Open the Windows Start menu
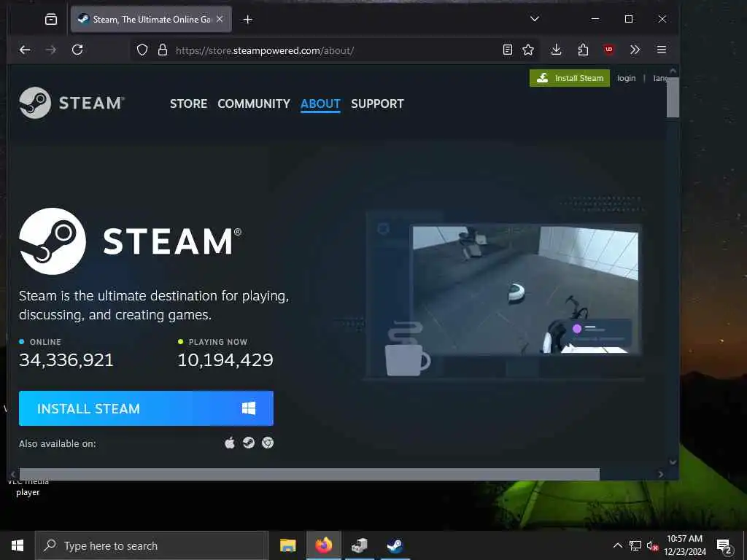 [x=18, y=545]
